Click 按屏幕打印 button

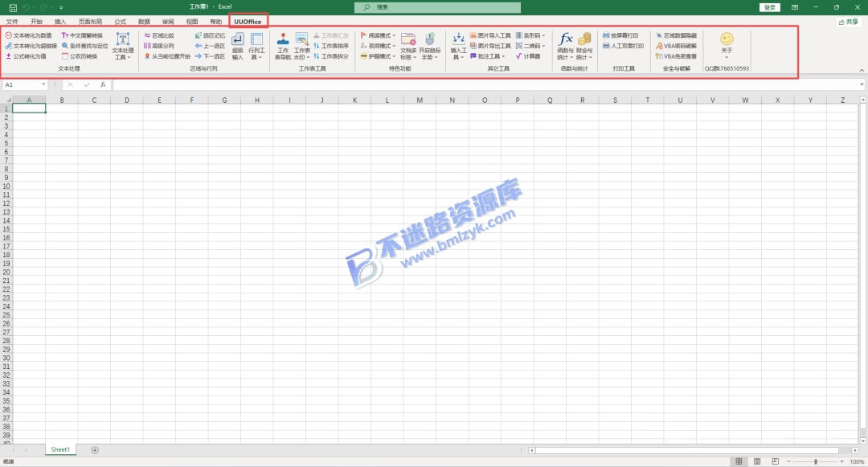click(x=621, y=35)
